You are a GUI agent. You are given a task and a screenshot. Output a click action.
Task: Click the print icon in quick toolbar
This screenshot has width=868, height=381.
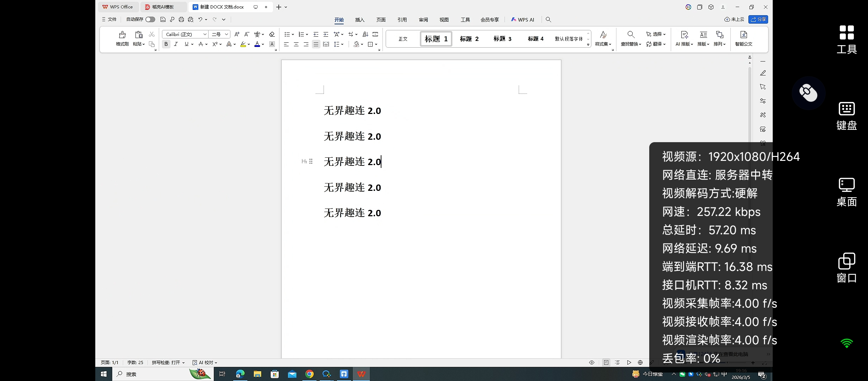pos(181,19)
